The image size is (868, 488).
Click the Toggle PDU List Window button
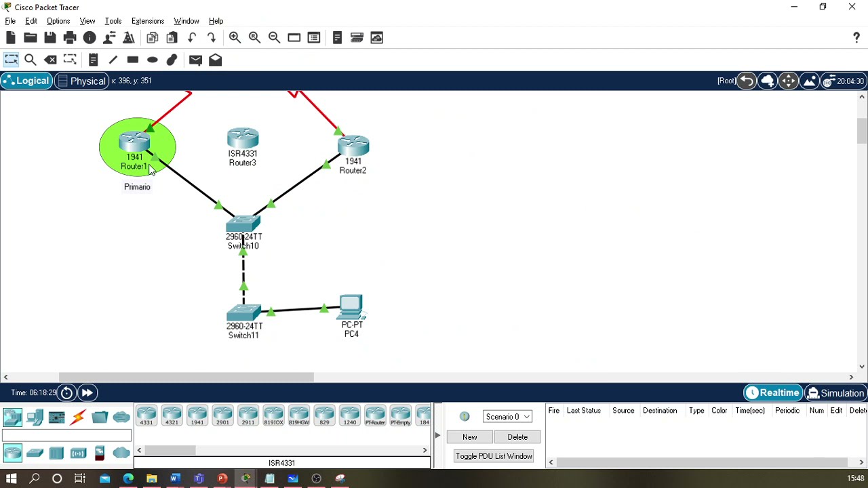click(494, 456)
